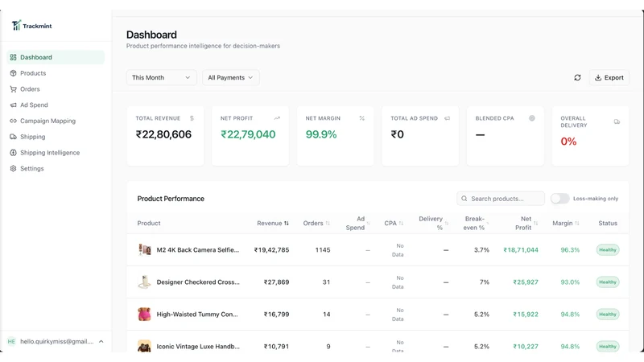Click Healthy badge for Designer Checkered Cross
This screenshot has width=644, height=362.
pyautogui.click(x=608, y=282)
